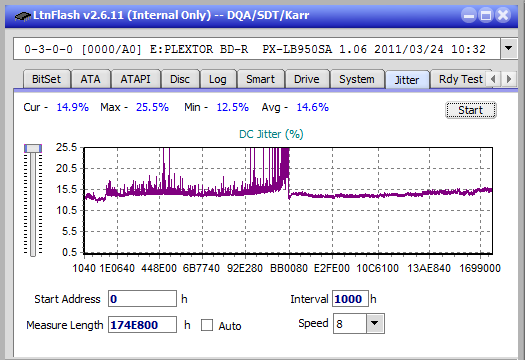Click the Avg value 14.6%
The image size is (525, 360).
tap(312, 107)
